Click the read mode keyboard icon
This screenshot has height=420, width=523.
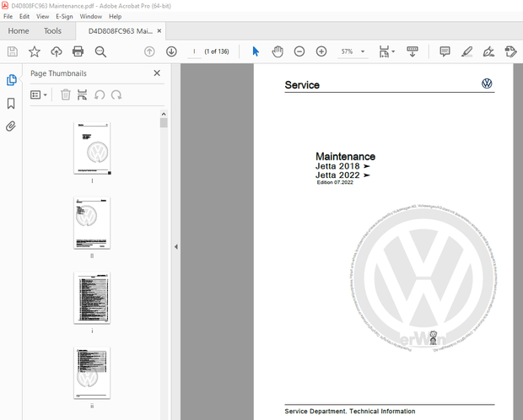coord(412,51)
